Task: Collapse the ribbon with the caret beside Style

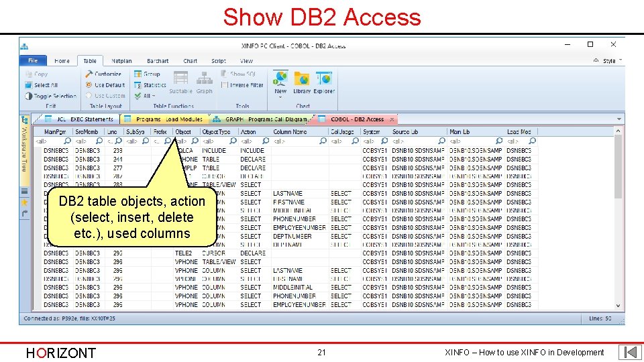Action: (x=596, y=60)
